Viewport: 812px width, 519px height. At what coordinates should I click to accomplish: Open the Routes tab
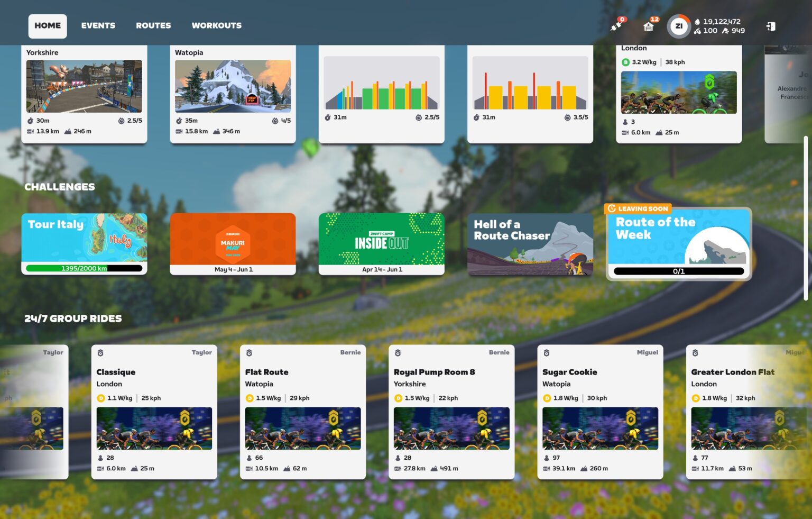tap(153, 25)
